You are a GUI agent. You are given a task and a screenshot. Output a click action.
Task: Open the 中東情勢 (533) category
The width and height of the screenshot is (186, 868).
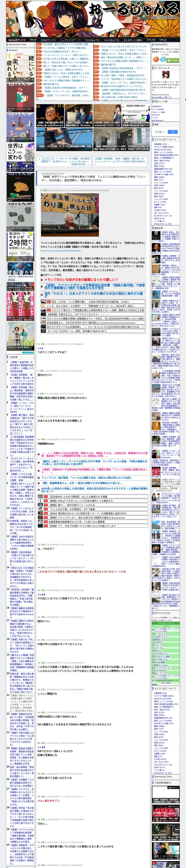tap(160, 144)
